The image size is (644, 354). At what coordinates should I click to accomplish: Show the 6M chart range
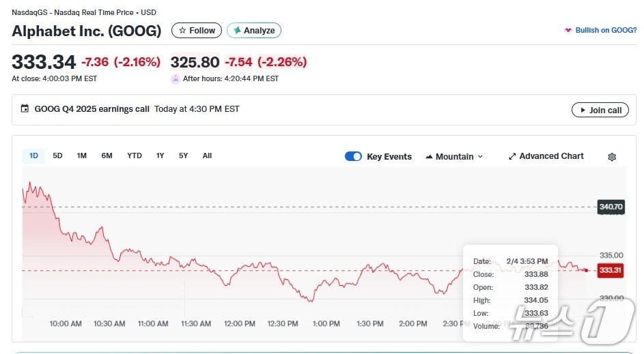point(107,156)
